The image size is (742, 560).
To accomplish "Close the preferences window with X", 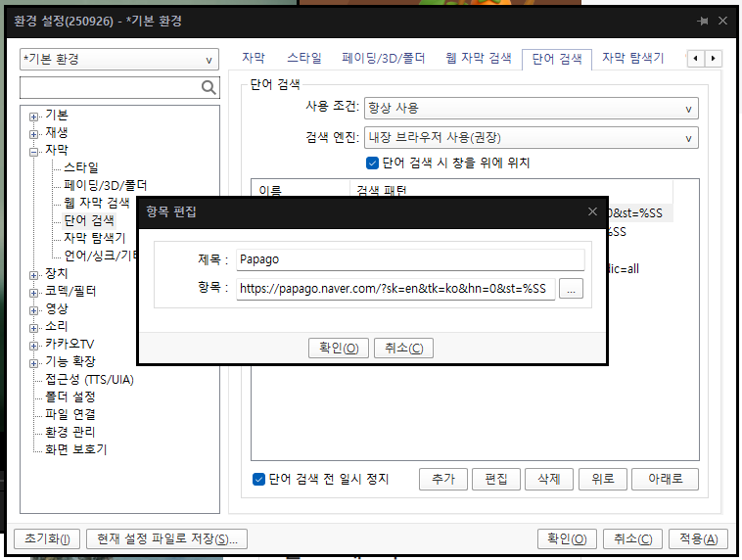I will point(722,21).
